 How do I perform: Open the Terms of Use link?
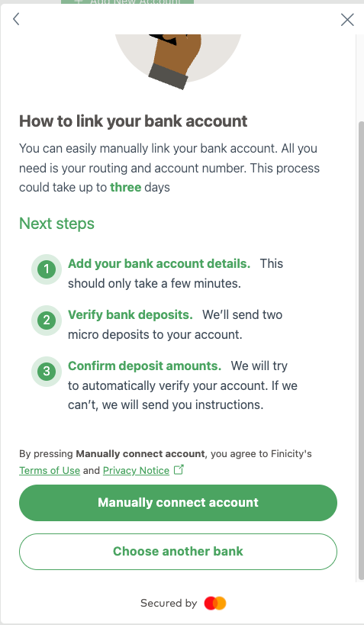click(50, 470)
